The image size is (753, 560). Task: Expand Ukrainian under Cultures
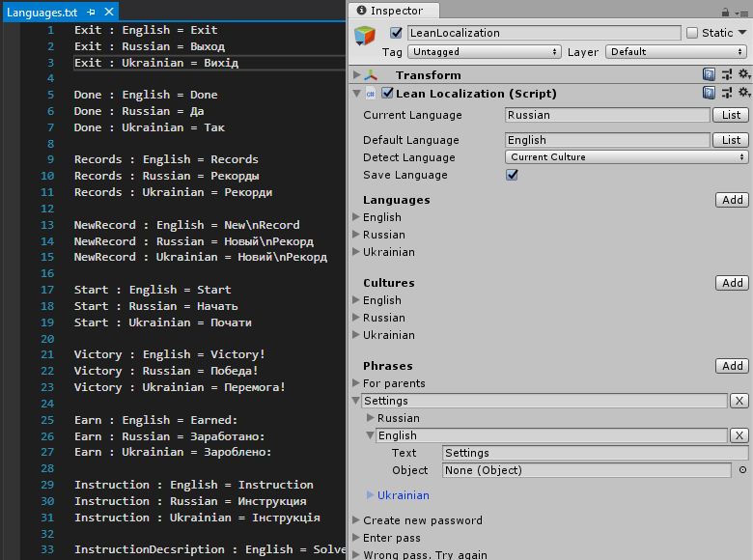356,335
